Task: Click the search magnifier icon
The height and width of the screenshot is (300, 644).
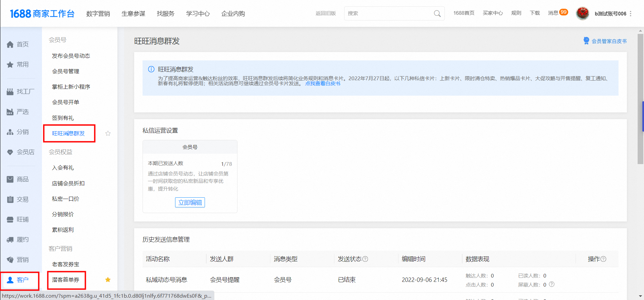Action: pyautogui.click(x=437, y=14)
